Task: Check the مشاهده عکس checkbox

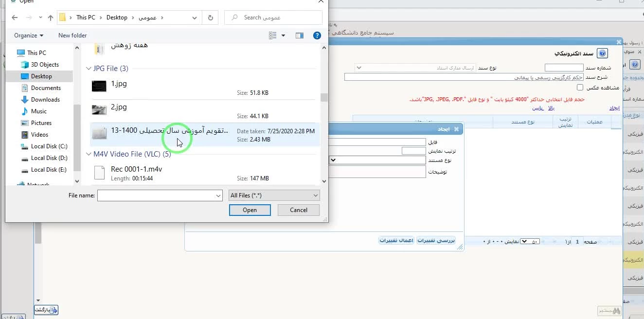Action: point(580,88)
